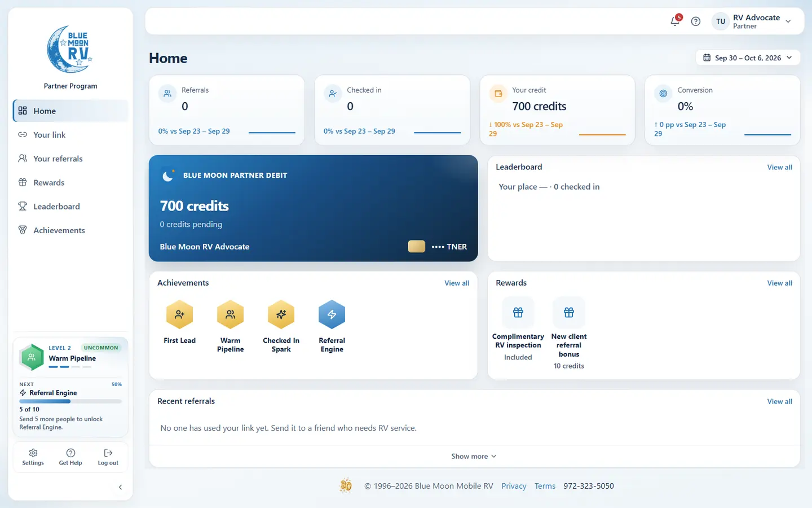Click the Blue Moon Partner Debit card
The width and height of the screenshot is (812, 508).
pyautogui.click(x=313, y=208)
